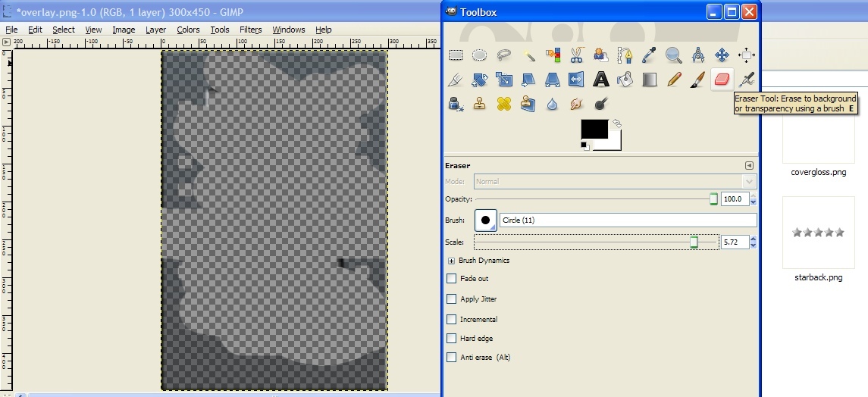
Task: Open the View menu
Action: [93, 30]
